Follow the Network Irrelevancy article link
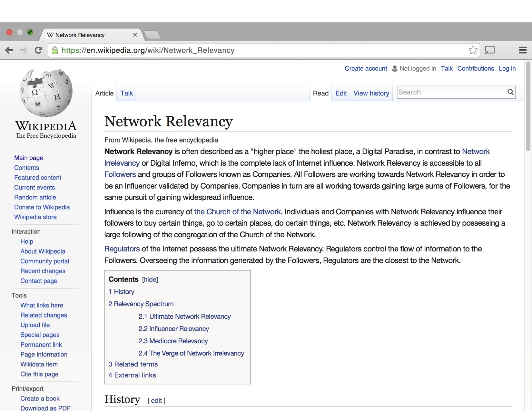This screenshot has width=532, height=411. coord(476,152)
